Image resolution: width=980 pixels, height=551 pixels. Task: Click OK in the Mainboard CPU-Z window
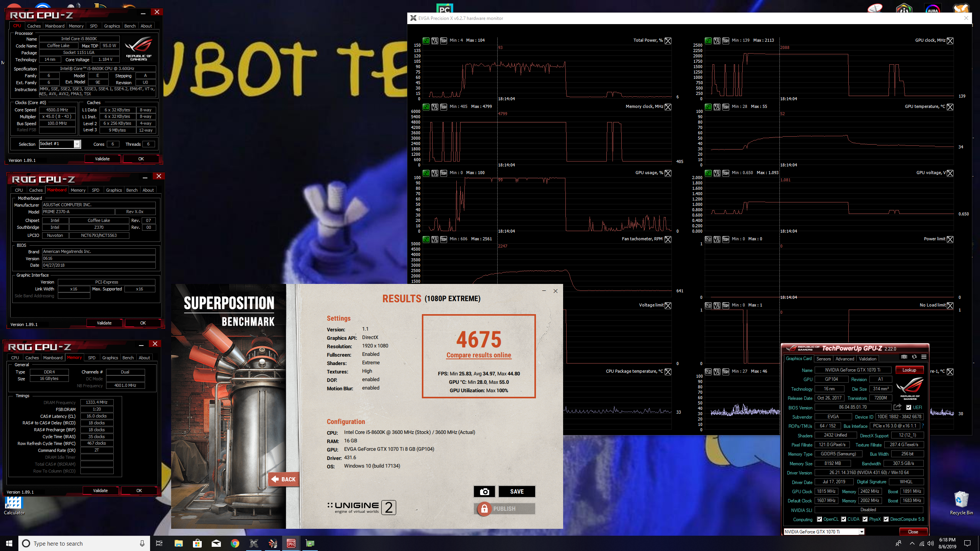click(x=143, y=323)
